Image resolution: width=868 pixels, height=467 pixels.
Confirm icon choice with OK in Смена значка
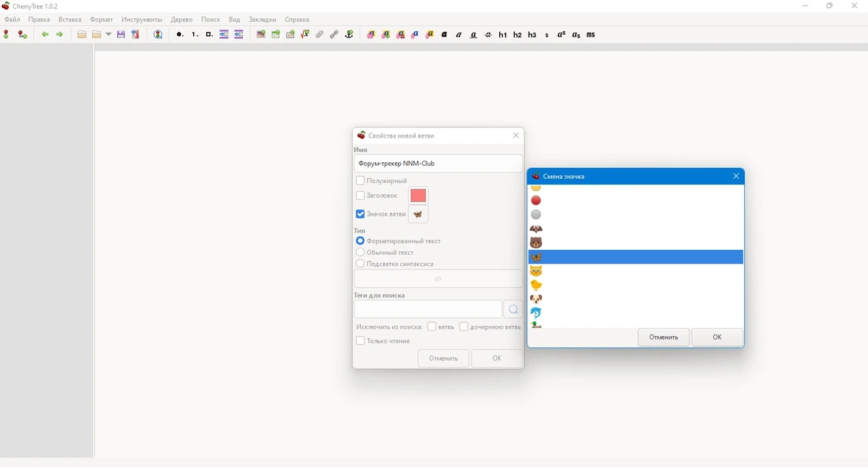(718, 337)
